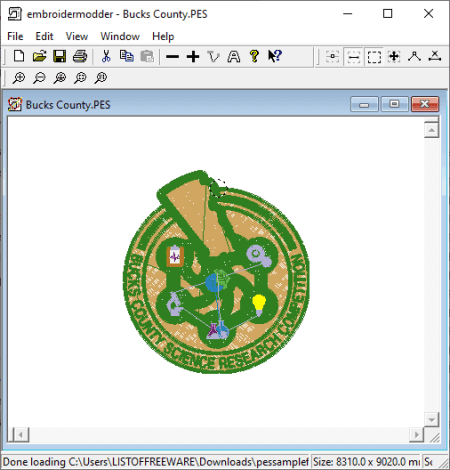Click the second zoom magnifier icon
450x470 pixels.
click(39, 78)
